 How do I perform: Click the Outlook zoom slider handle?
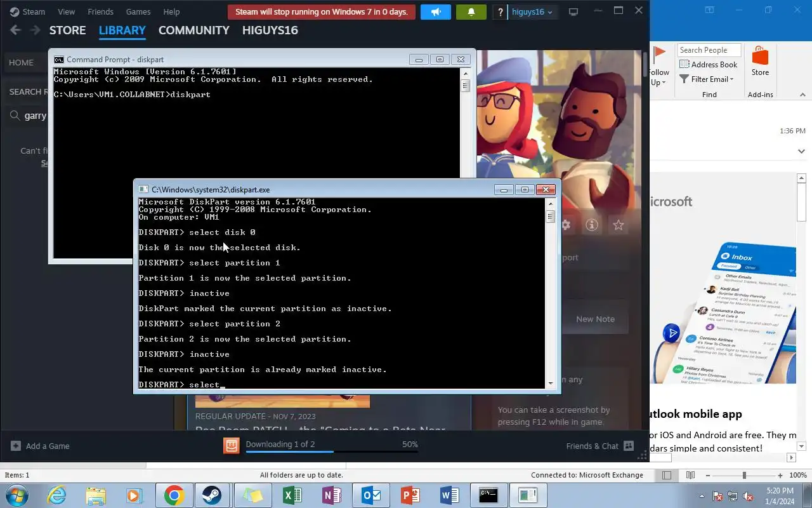point(744,475)
